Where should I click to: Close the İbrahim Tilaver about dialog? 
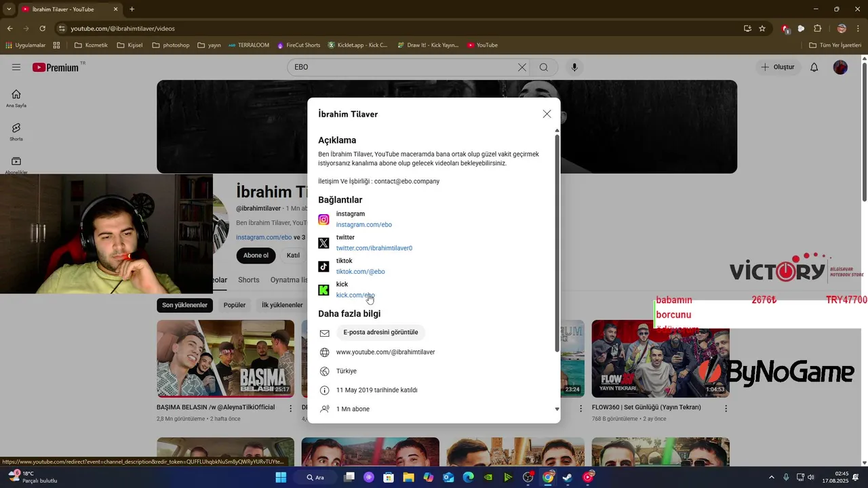(547, 114)
